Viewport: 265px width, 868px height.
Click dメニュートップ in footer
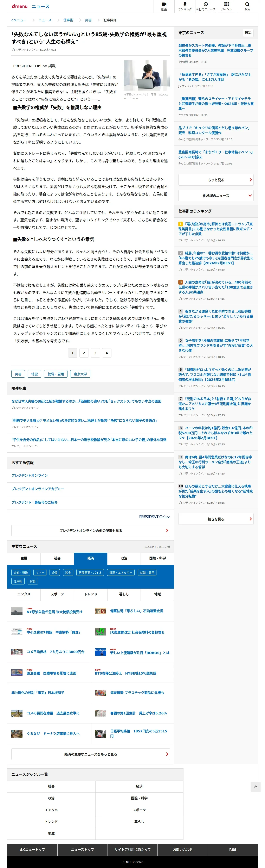[32, 849]
